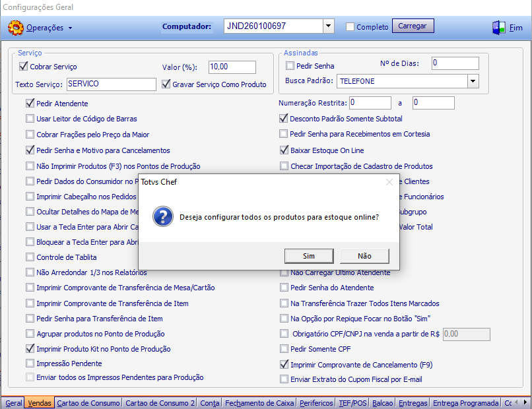
Task: Click the Operações gear icon
Action: pos(16,28)
